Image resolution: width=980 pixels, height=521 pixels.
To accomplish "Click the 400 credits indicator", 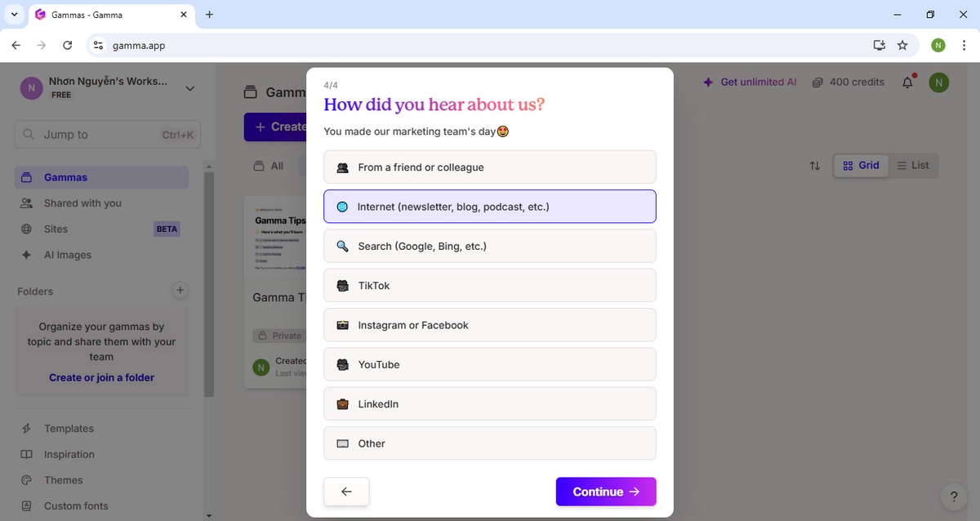I will coord(849,82).
